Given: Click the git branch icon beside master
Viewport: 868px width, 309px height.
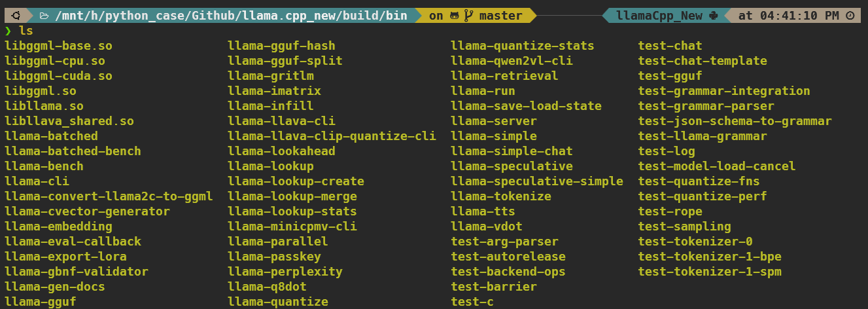Looking at the screenshot, I should [x=468, y=15].
